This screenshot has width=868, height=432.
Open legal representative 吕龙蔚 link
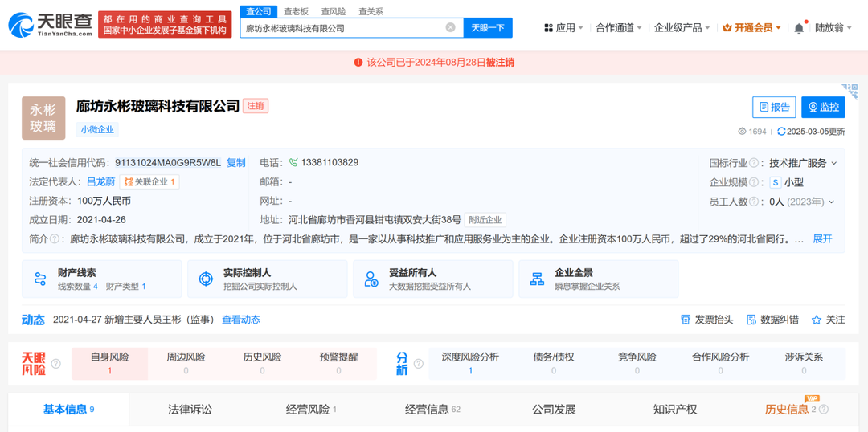(100, 182)
